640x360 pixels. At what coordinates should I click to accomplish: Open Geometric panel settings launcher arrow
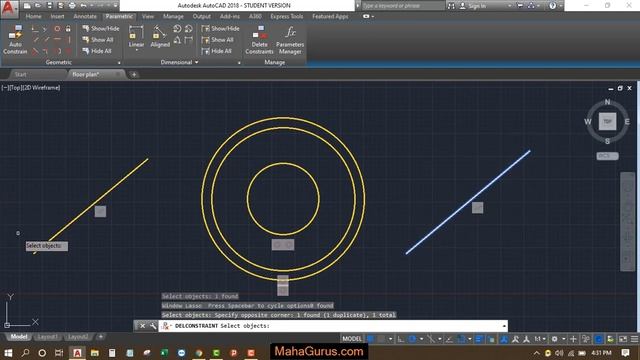tap(119, 63)
